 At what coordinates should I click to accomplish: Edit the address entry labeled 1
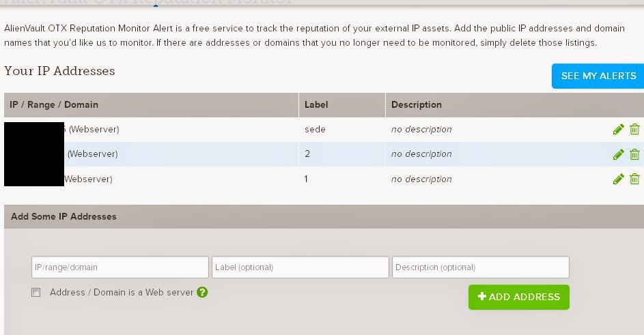pyautogui.click(x=618, y=179)
